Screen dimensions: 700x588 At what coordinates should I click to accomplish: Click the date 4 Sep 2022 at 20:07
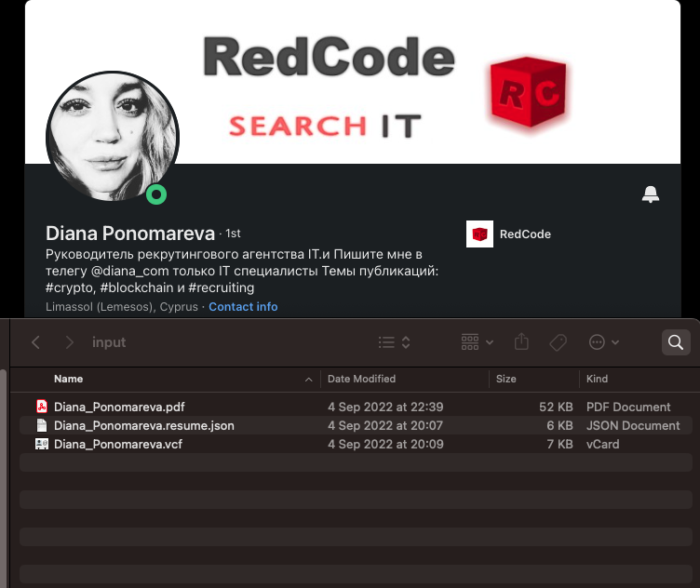coord(385,425)
